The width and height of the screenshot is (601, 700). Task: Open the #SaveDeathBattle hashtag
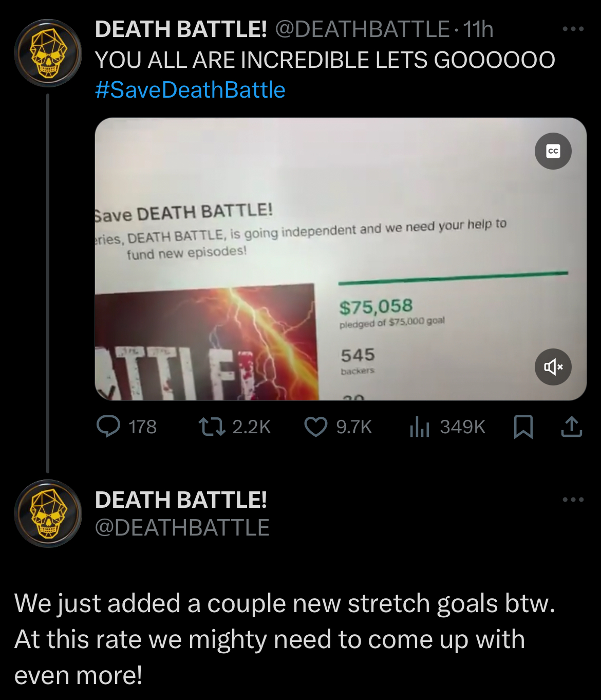(190, 90)
